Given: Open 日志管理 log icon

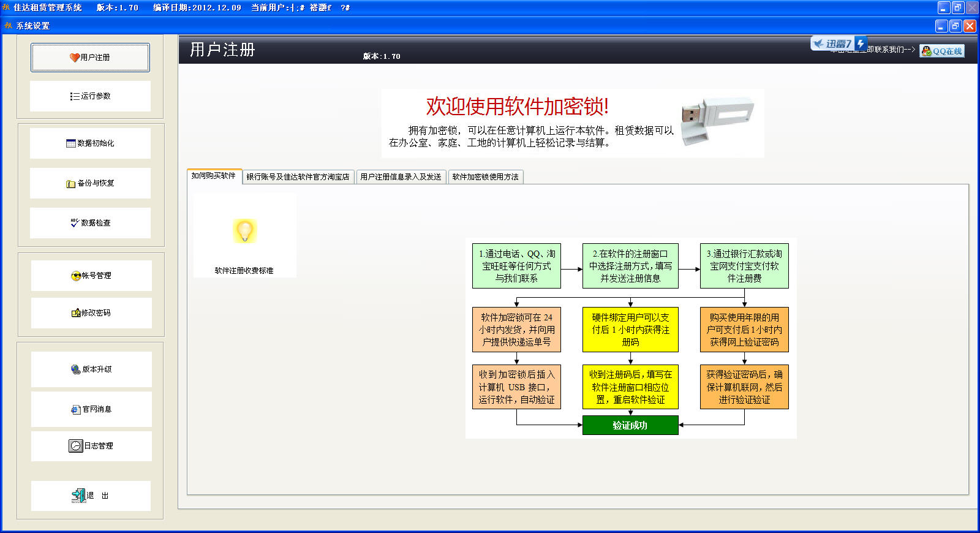Looking at the screenshot, I should 75,446.
